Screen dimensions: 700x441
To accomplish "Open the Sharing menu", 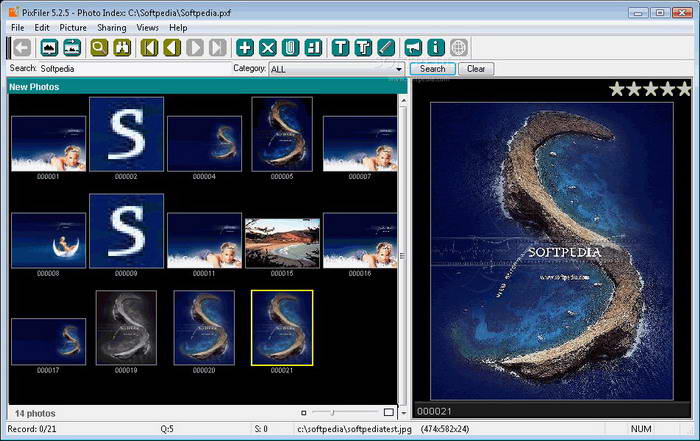I will click(111, 28).
